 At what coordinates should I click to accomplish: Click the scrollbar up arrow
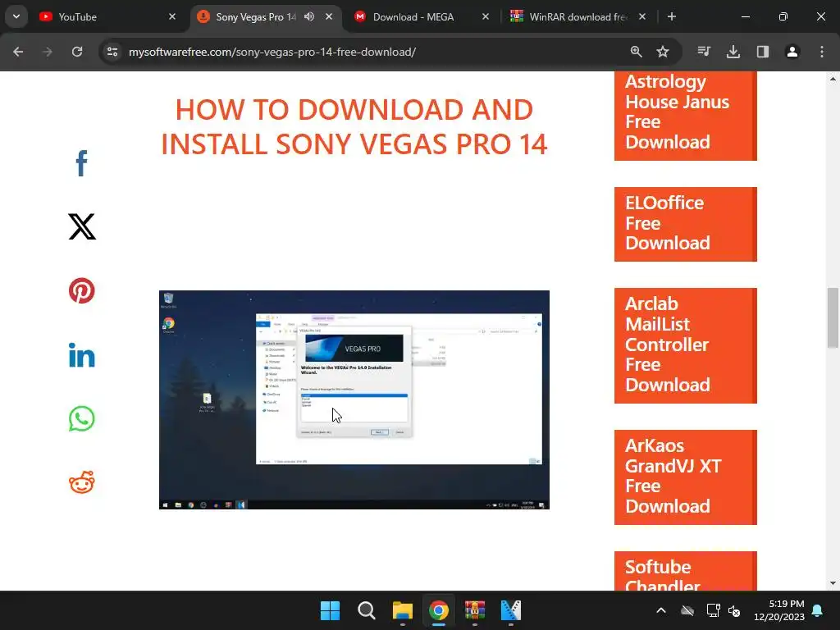(x=833, y=79)
